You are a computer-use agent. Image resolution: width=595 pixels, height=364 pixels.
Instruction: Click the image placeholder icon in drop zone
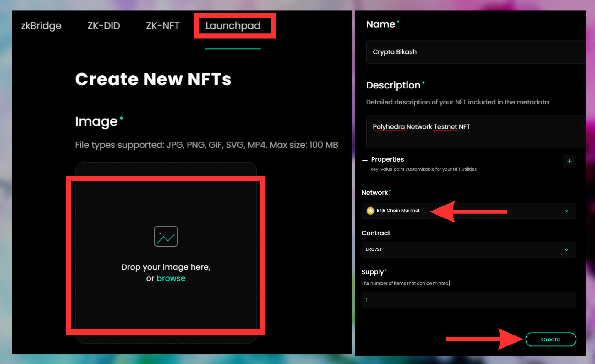166,236
